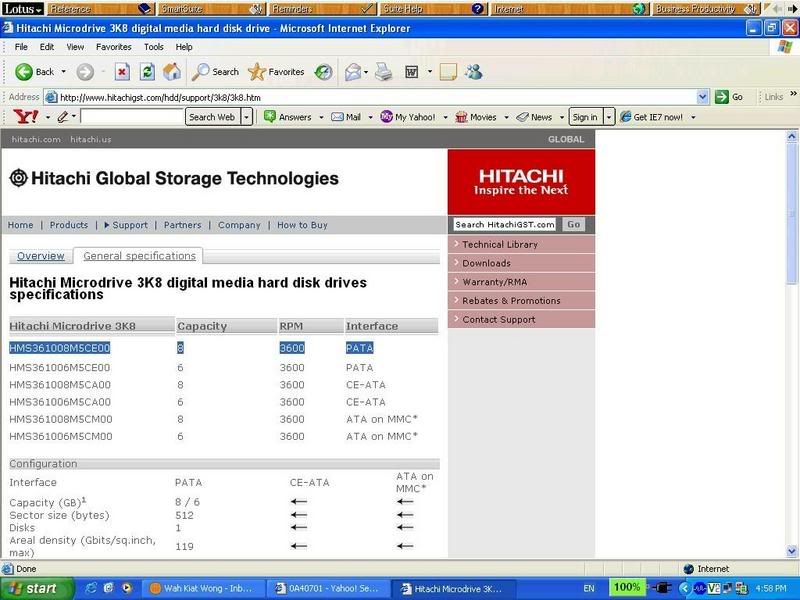Image resolution: width=800 pixels, height=600 pixels.
Task: Open the Tools menu
Action: pos(153,47)
